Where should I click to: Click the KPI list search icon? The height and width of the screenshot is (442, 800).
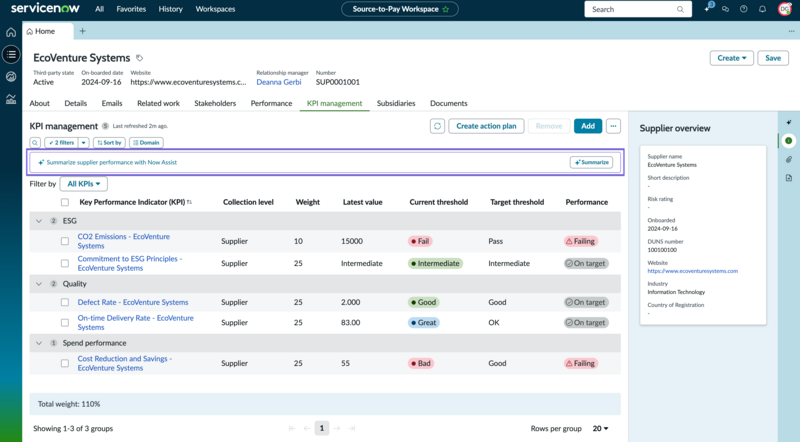point(35,143)
